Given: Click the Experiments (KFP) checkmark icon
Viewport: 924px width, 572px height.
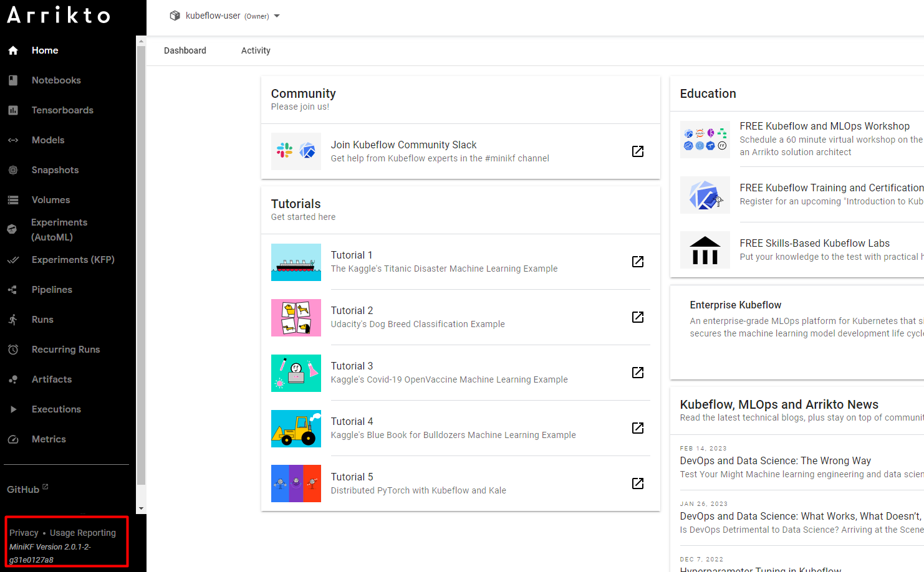Looking at the screenshot, I should pos(13,260).
